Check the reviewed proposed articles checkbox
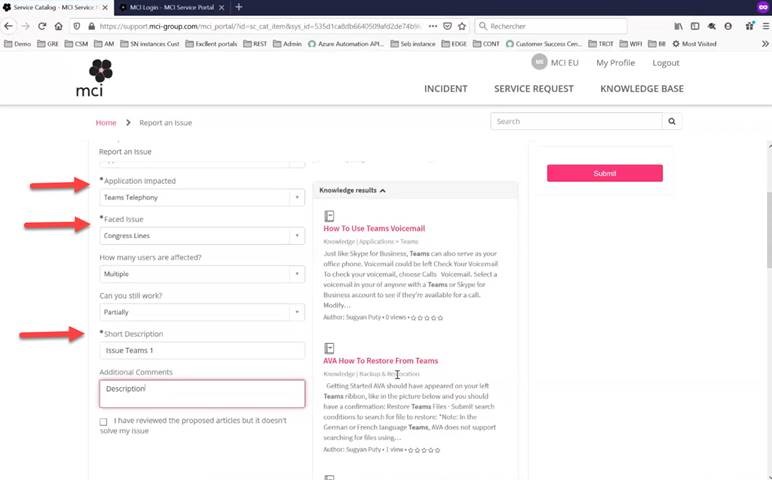The width and height of the screenshot is (772, 480). coord(103,422)
